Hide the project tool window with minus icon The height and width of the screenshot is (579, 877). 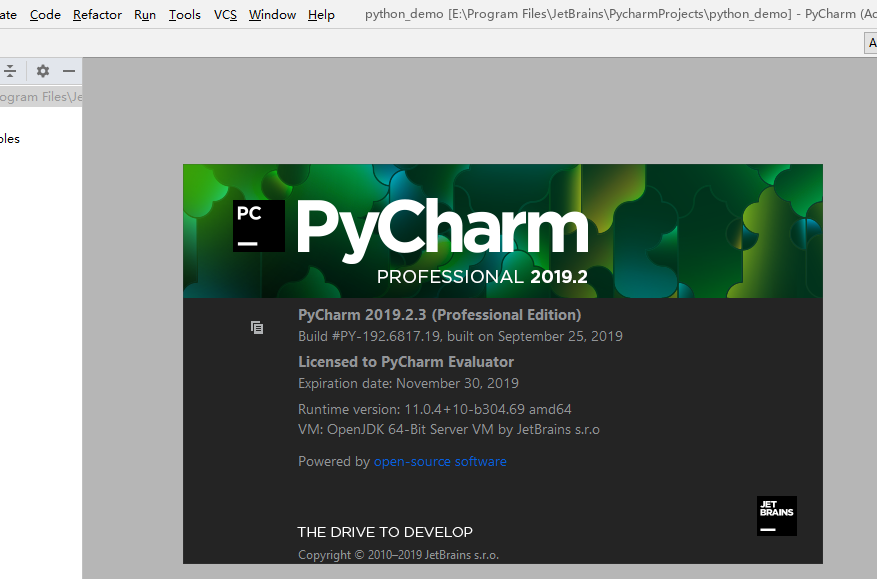69,71
